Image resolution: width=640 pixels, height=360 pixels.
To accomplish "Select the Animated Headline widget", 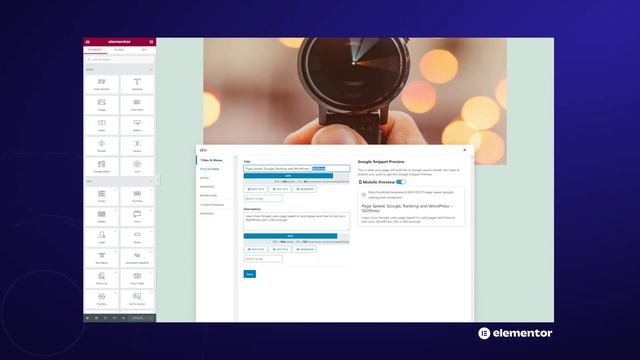I will pyautogui.click(x=137, y=258).
